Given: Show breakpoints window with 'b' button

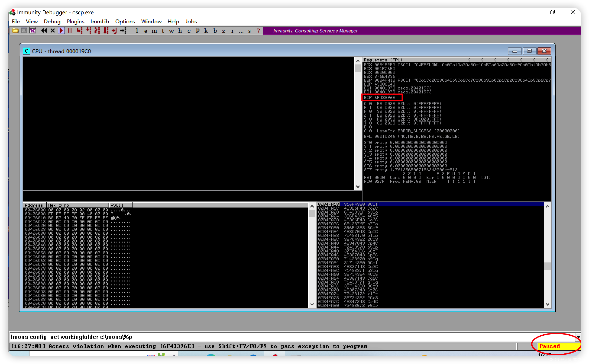Looking at the screenshot, I should tap(215, 31).
